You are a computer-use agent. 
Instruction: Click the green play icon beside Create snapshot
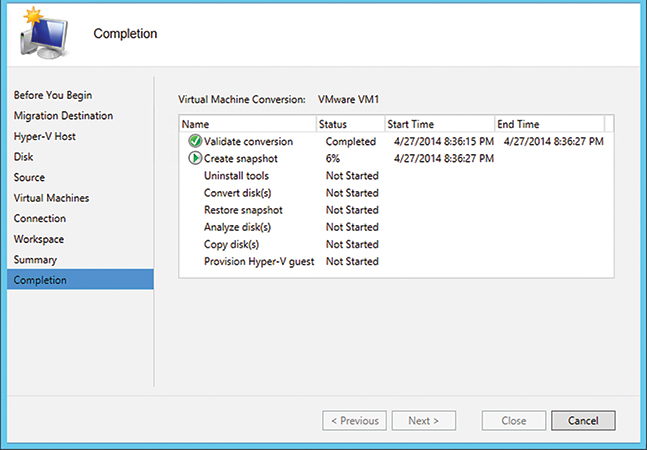point(195,158)
